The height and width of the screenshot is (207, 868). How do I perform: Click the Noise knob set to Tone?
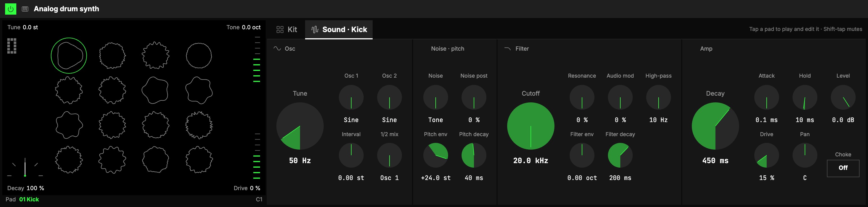436,97
